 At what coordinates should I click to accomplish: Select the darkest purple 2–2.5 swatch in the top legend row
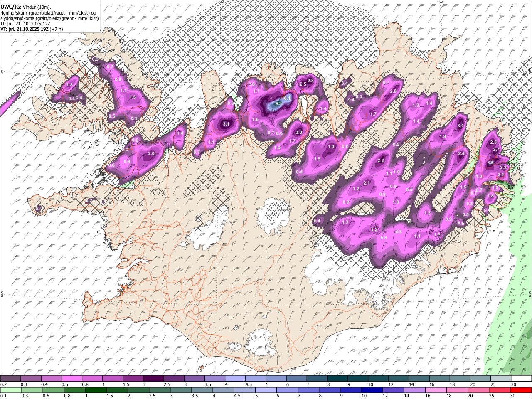(154, 379)
